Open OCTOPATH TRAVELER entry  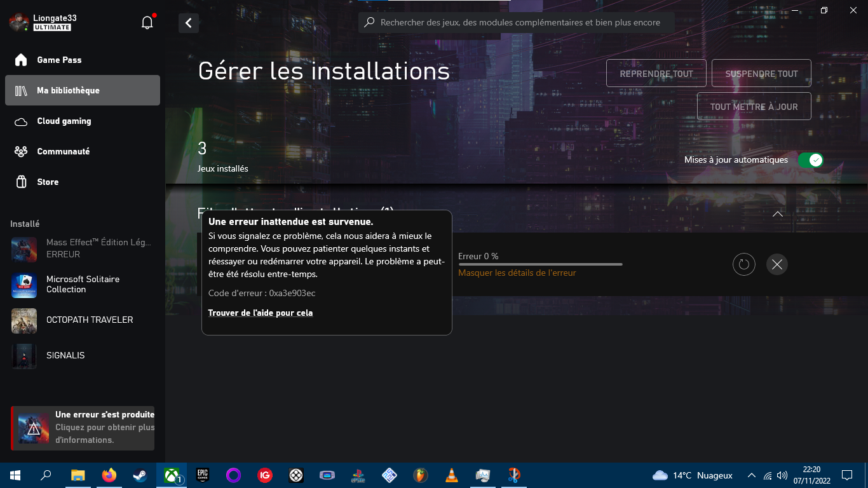(x=83, y=320)
